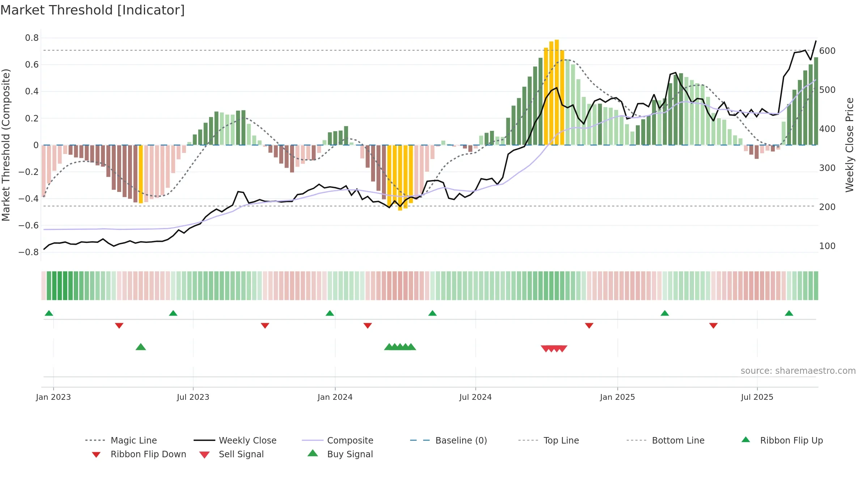Toggle the Ribbon Flip Up legend entry
This screenshot has width=868, height=488.
point(782,440)
